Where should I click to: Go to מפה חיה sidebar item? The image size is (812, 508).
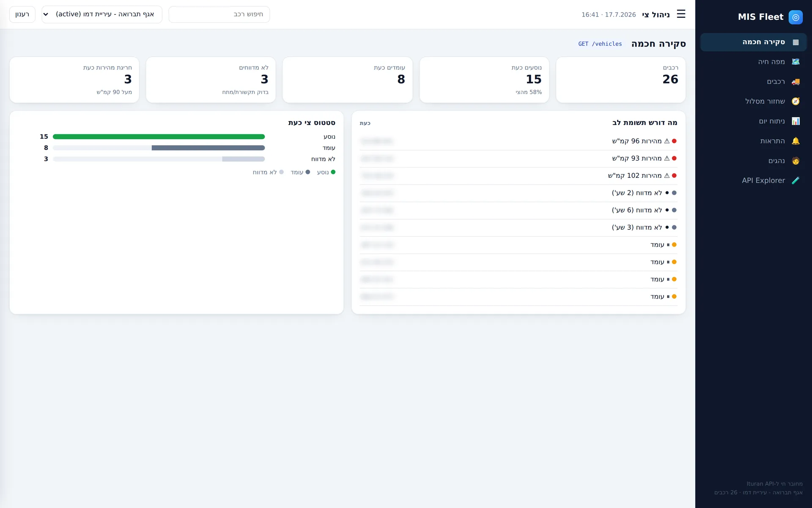point(754,62)
